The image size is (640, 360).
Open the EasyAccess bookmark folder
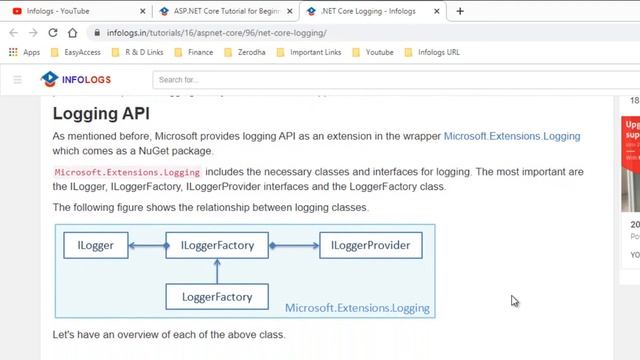[76, 52]
